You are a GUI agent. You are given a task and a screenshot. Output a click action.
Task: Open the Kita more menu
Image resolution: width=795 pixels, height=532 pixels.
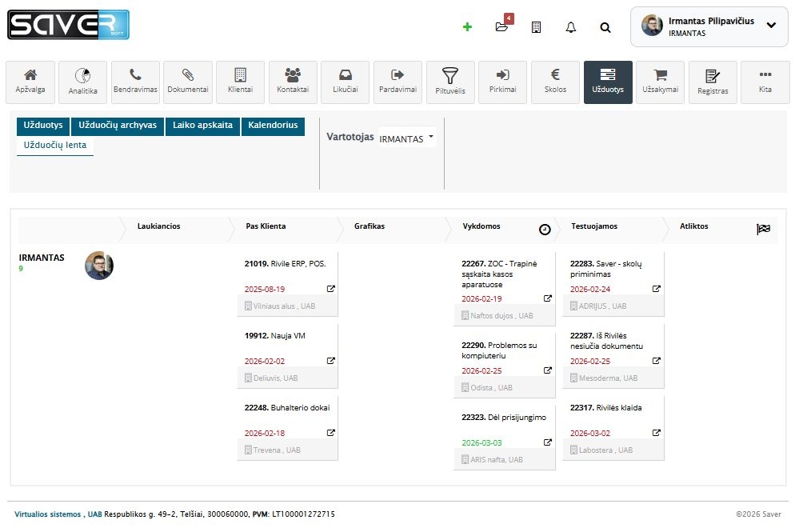(x=765, y=82)
